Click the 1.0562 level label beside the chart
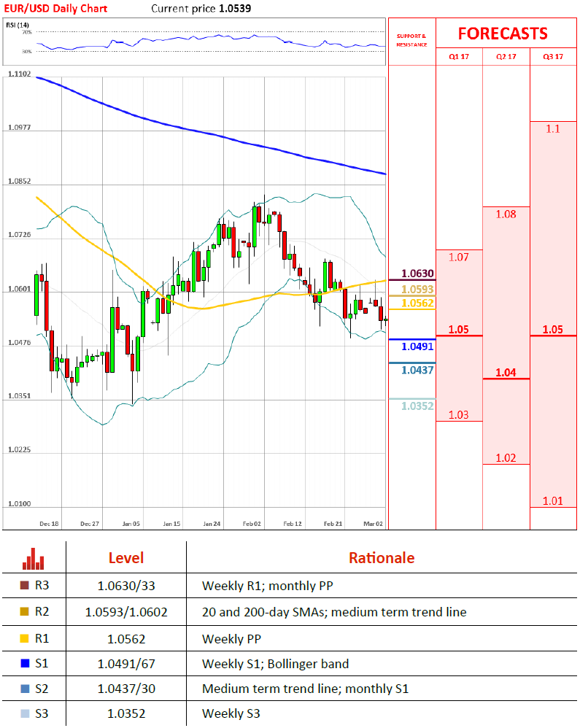580x728 pixels. tap(417, 303)
